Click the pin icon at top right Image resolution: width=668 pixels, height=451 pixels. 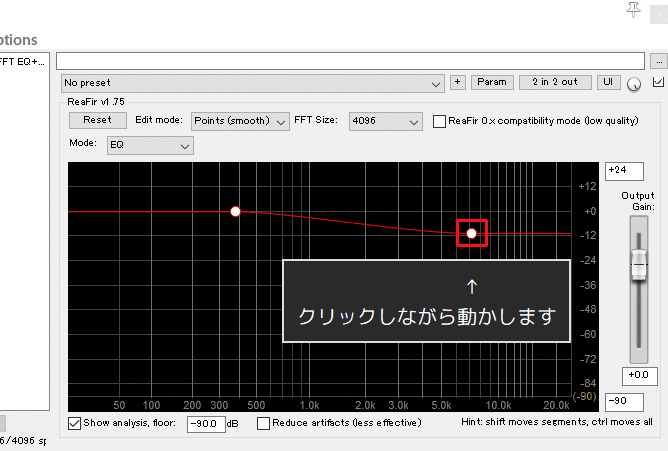pyautogui.click(x=633, y=9)
